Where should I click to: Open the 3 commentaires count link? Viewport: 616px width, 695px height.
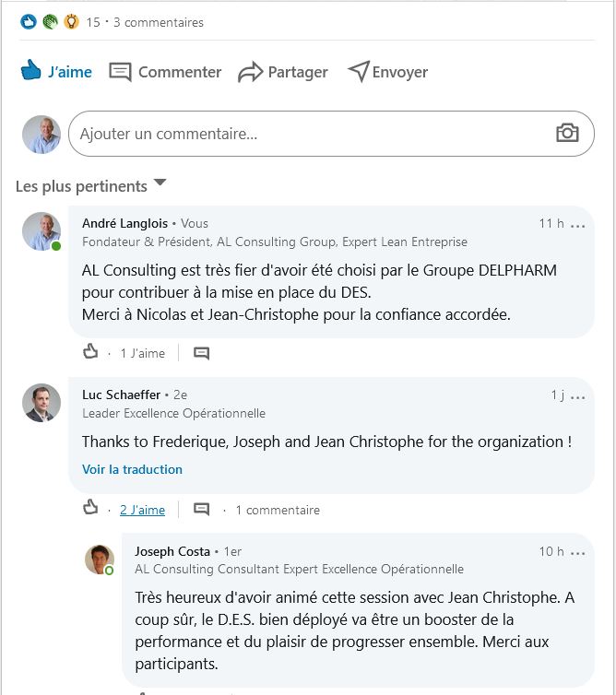[159, 22]
